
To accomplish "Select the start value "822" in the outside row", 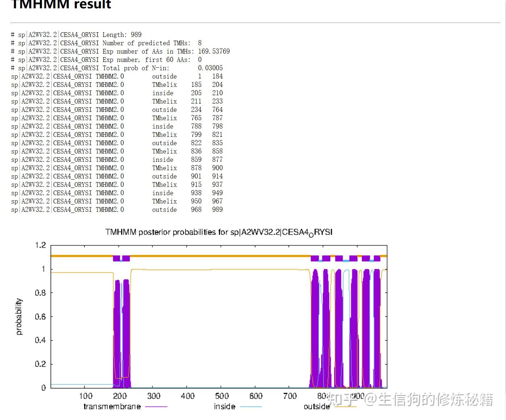I will tap(196, 143).
